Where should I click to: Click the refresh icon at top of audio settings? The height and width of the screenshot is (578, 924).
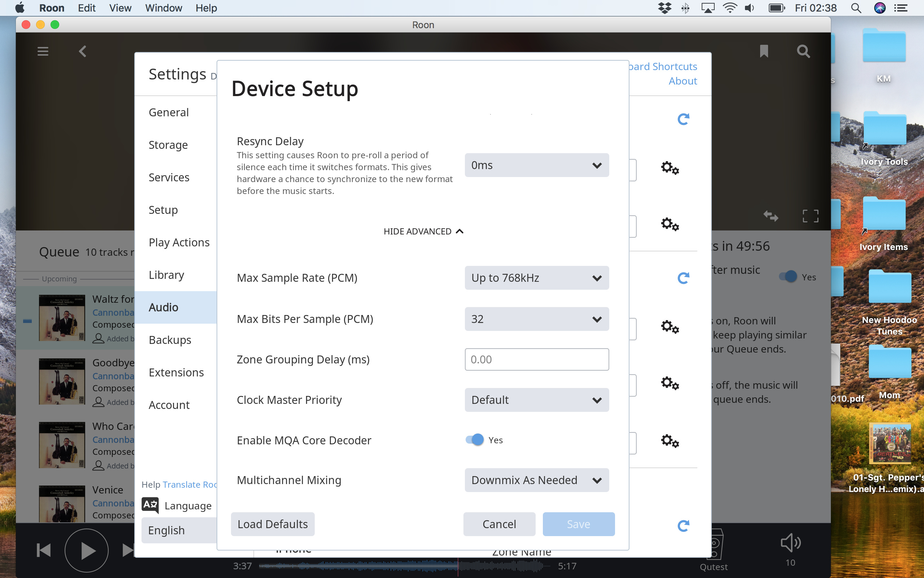point(683,119)
